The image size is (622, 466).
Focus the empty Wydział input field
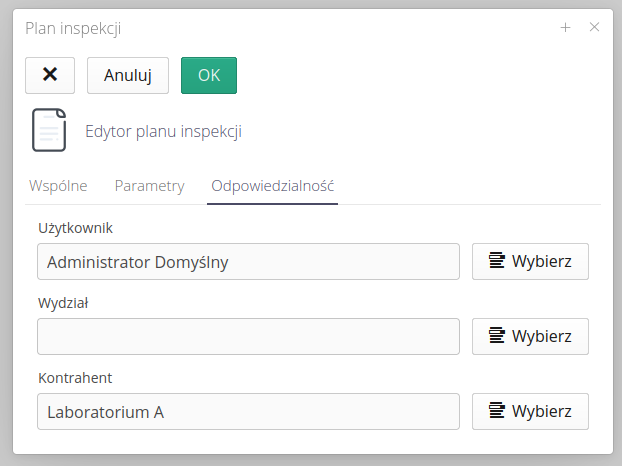click(x=248, y=337)
